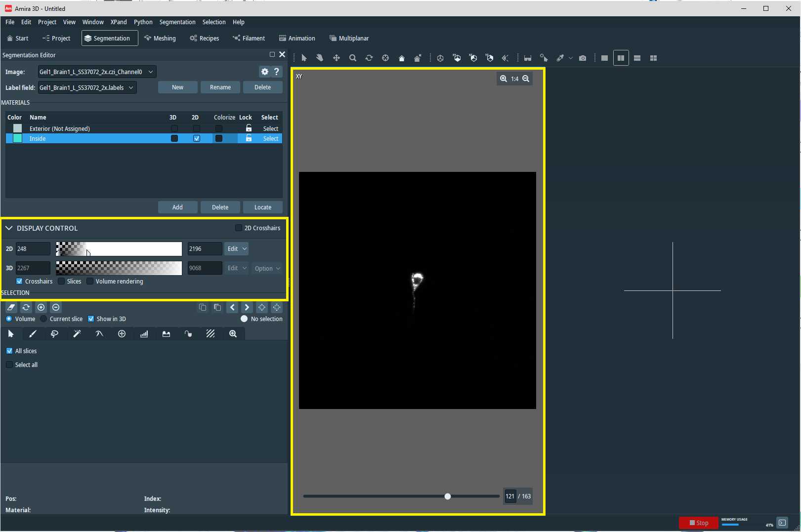
Task: Enable the Slices checkbox
Action: pos(61,281)
